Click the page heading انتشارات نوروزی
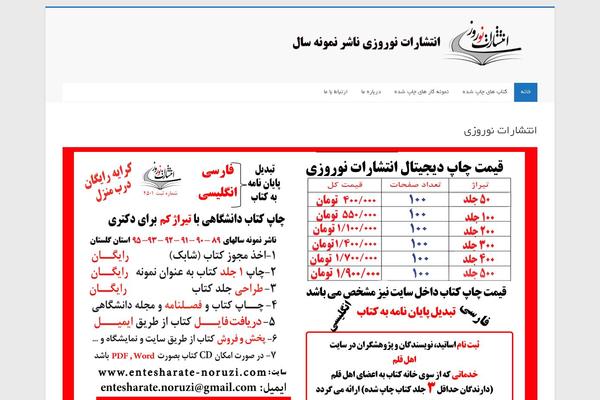This screenshot has width=600, height=400. pos(500,131)
